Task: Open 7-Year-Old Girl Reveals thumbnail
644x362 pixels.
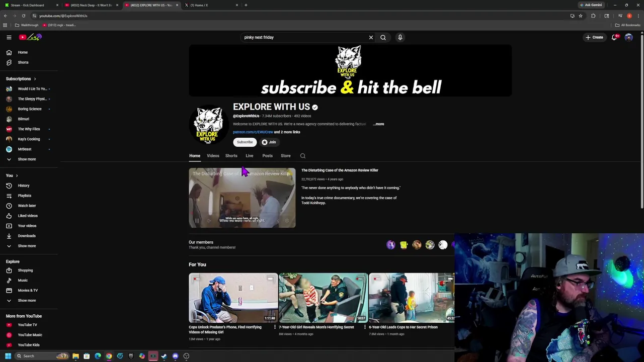Action: (323, 298)
